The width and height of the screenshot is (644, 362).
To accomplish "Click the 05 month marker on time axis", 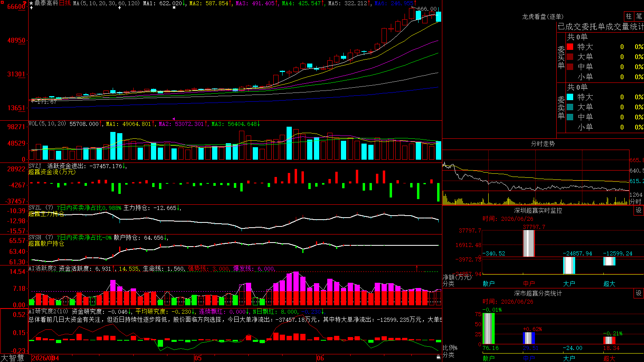I will [x=198, y=358].
